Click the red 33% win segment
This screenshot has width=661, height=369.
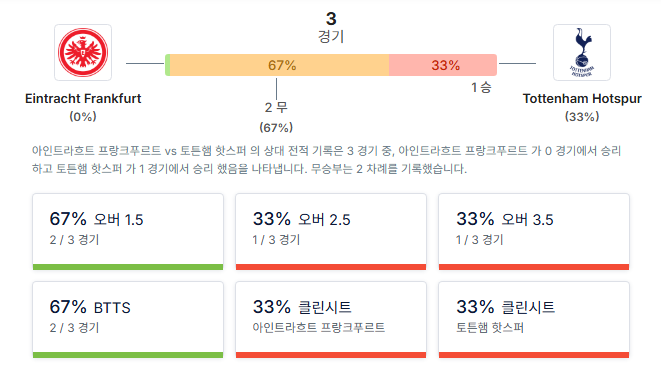(443, 65)
